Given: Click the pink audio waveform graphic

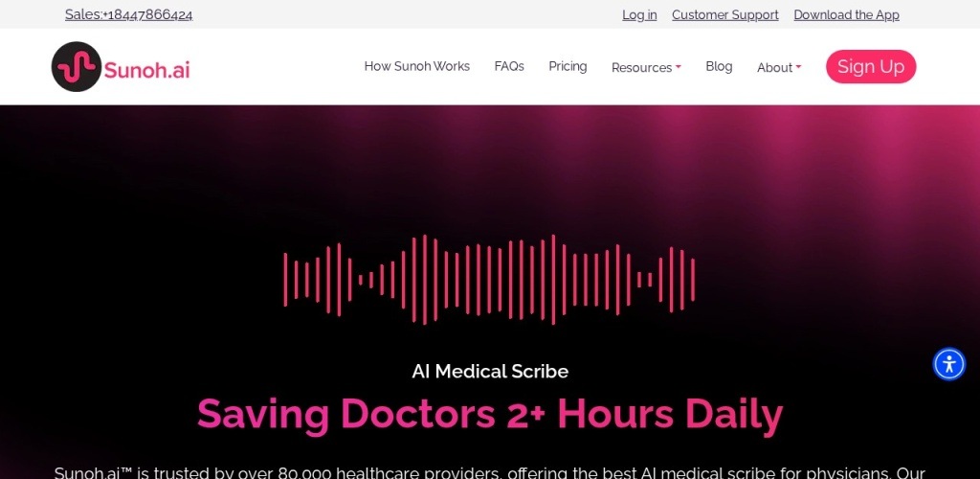Looking at the screenshot, I should click(x=489, y=280).
